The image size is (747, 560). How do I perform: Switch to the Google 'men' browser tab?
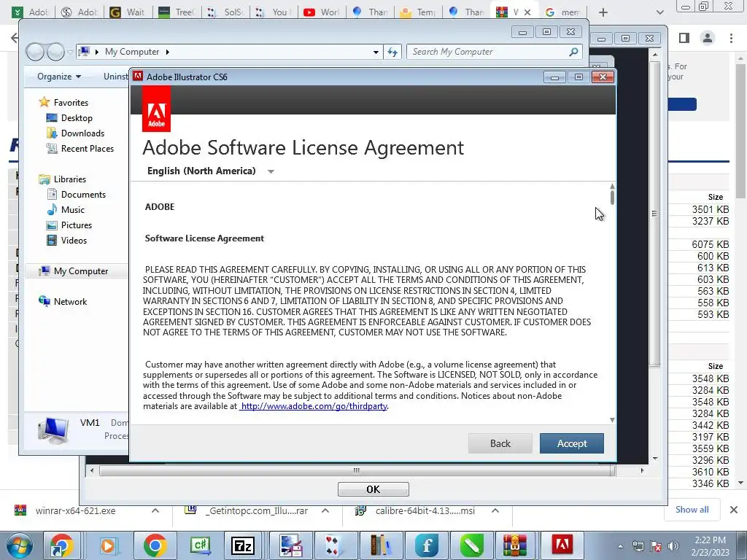pyautogui.click(x=562, y=12)
